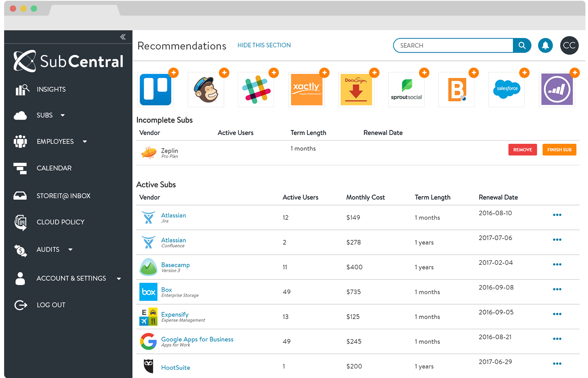Click the Audits dollar icon
588x378 pixels.
[21, 250]
